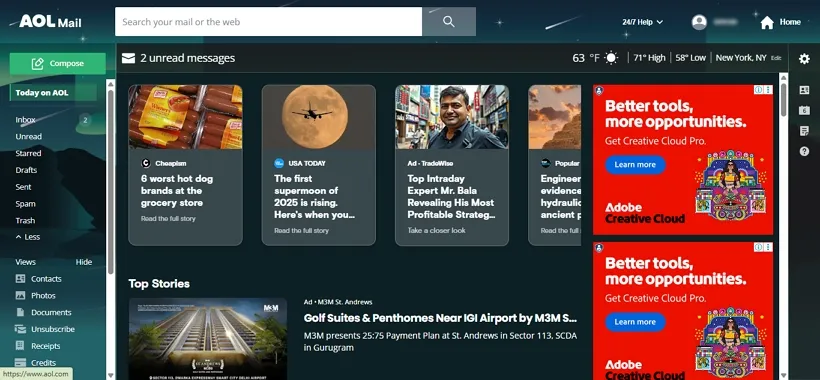Click Take a closer look on TradeWise ad
The image size is (820, 380).
[436, 230]
